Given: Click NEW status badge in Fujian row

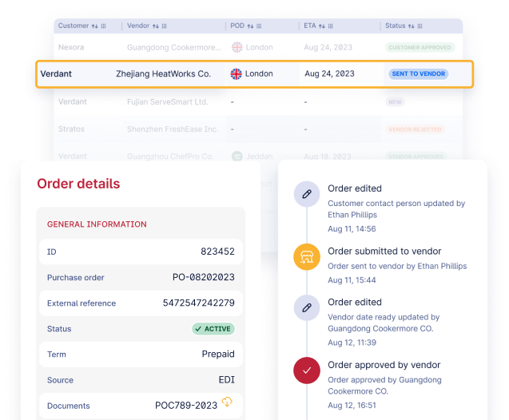Looking at the screenshot, I should pyautogui.click(x=395, y=102).
